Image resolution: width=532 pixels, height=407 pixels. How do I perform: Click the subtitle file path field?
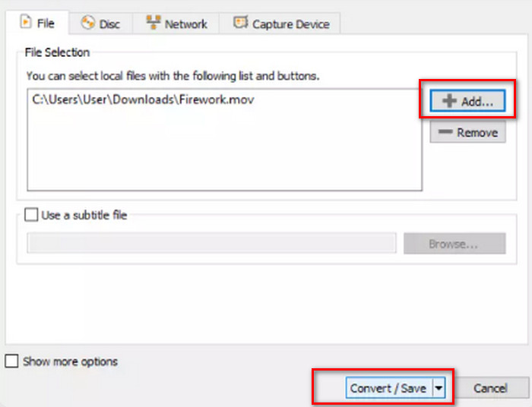[211, 243]
